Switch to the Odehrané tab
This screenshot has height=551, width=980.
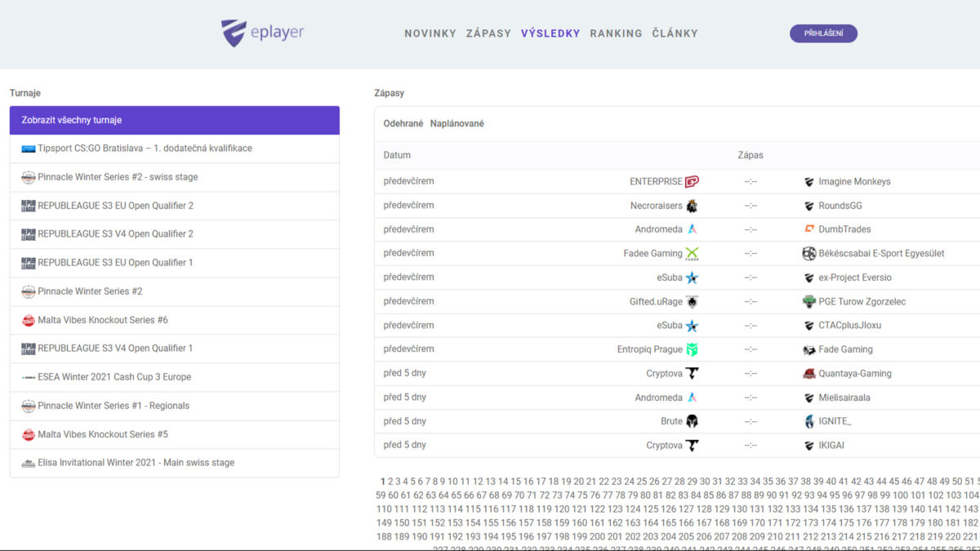pos(403,123)
